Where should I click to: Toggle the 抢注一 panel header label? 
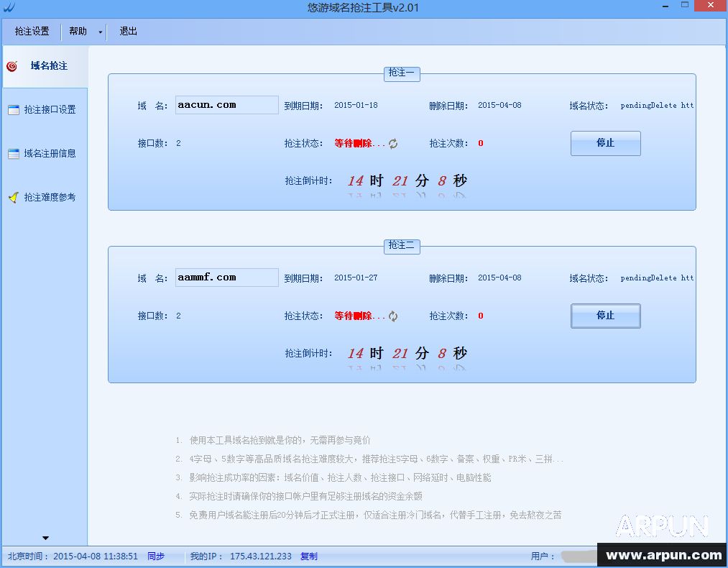click(x=401, y=74)
